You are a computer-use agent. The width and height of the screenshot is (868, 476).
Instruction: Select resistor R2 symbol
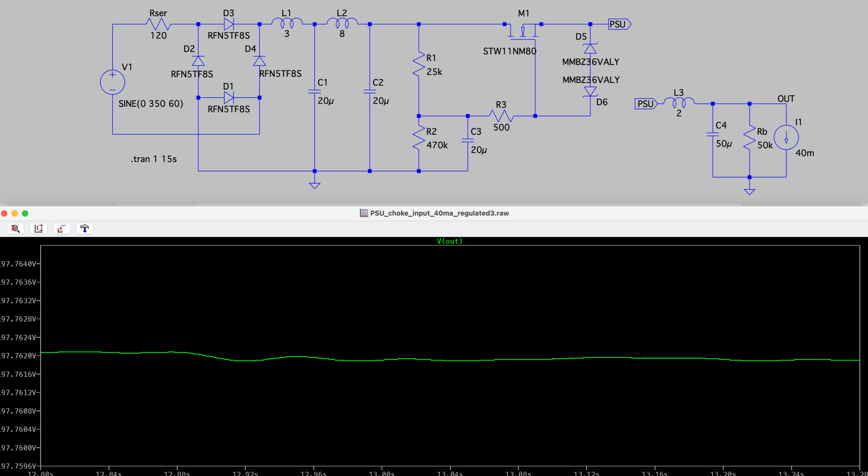pyautogui.click(x=419, y=138)
